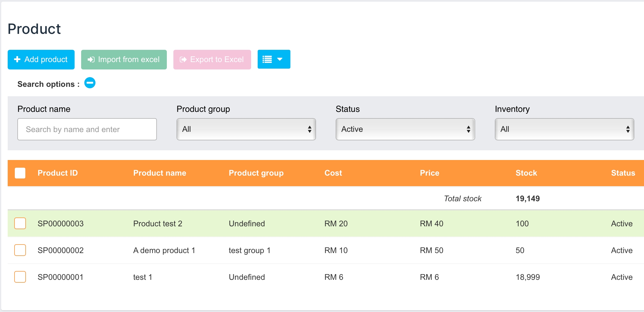Select checkbox for product SP00000001
Viewport: 644px width, 312px height.
[x=20, y=277]
